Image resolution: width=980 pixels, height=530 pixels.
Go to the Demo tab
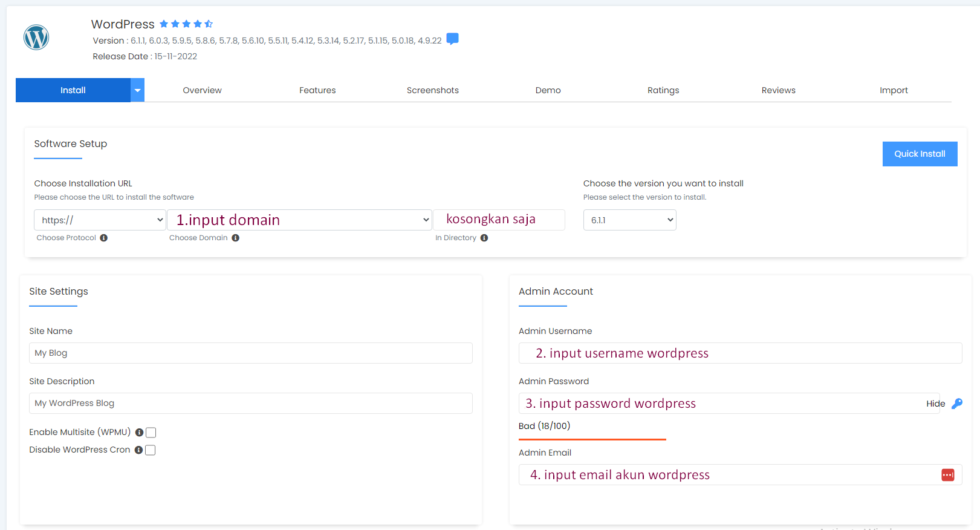pos(548,90)
